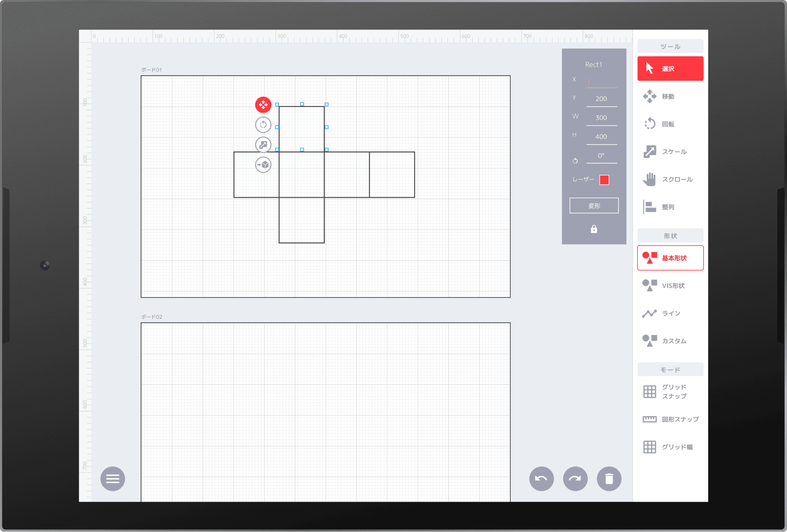This screenshot has width=787, height=532.
Task: Click the trash delete button
Action: pos(609,479)
